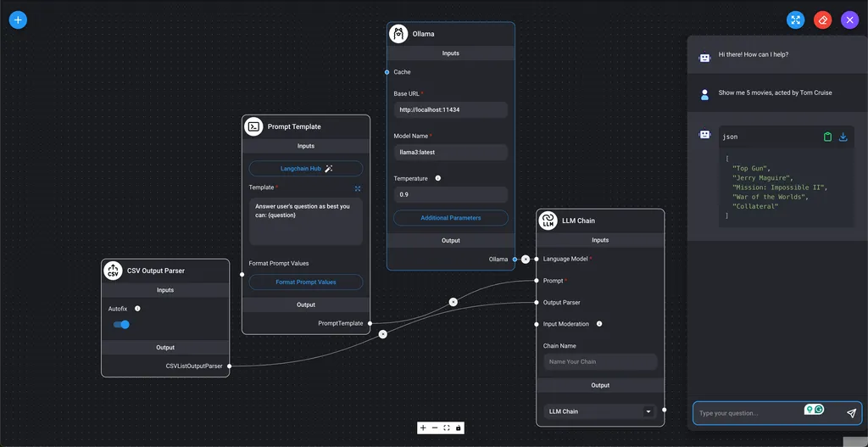Disable the Autofix switch
Screen dimensions: 868x447
[121, 324]
